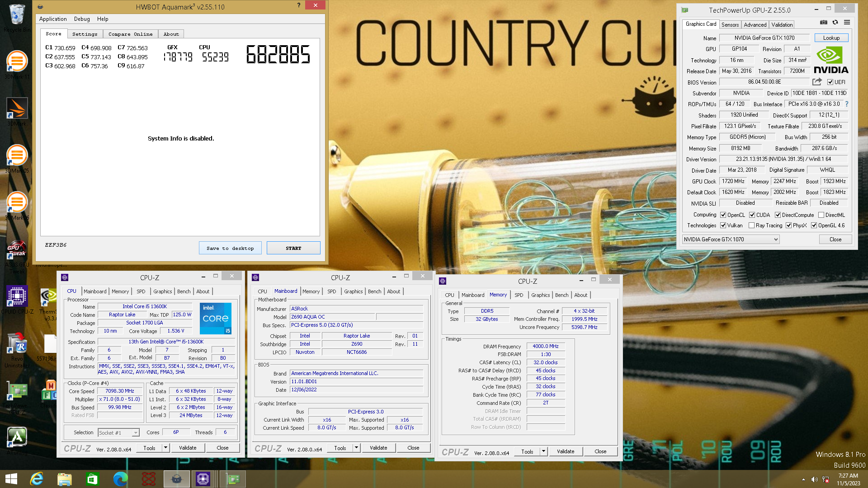Show hidden tray icons arrow
868x488 pixels.
click(803, 479)
